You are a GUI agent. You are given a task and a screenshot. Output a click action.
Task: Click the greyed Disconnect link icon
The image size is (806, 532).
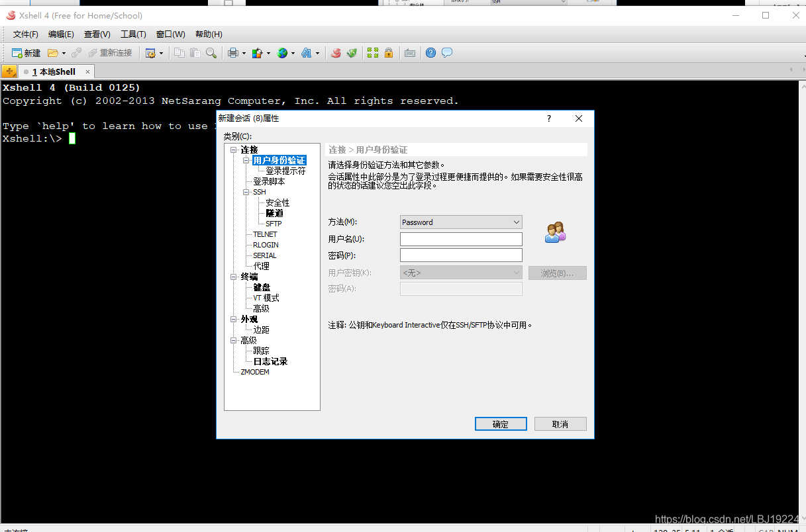(x=77, y=53)
